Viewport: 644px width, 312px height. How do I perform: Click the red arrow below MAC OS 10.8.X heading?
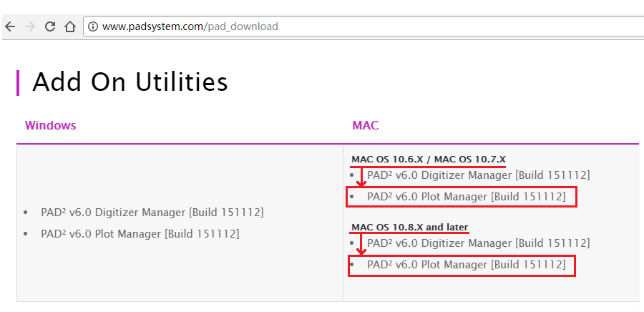pos(361,245)
